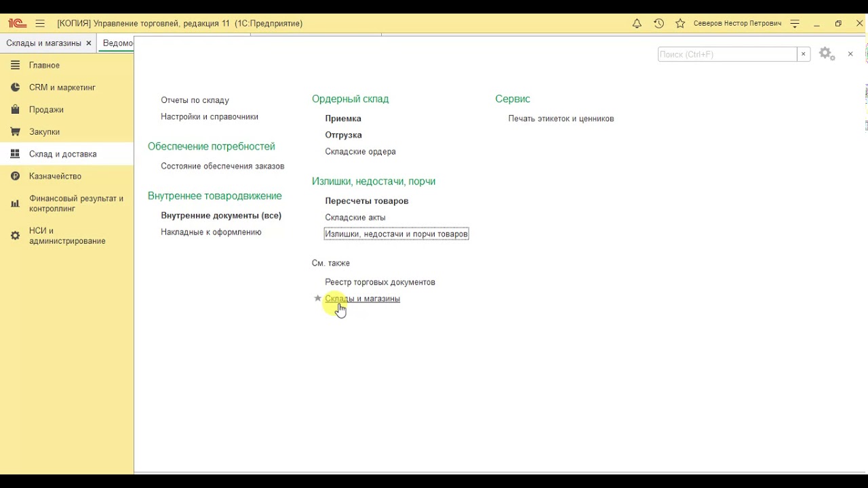This screenshot has height=488, width=868.
Task: Close the Склады и магазины tab
Action: pos(89,43)
